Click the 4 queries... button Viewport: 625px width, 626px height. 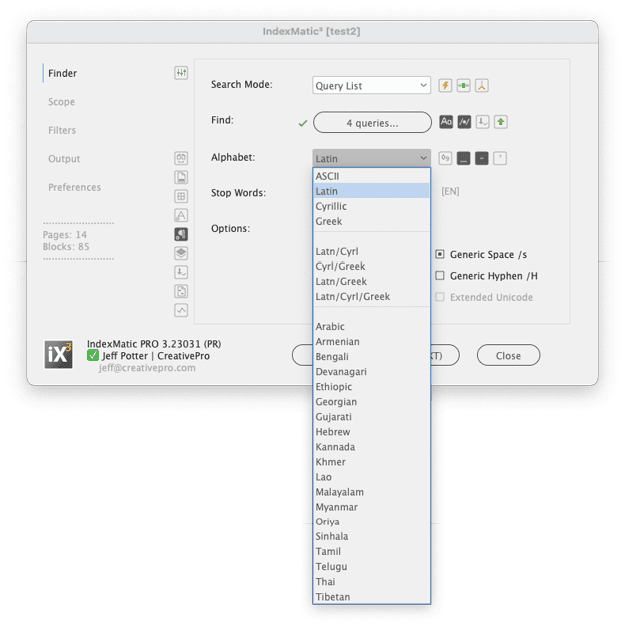(x=372, y=123)
